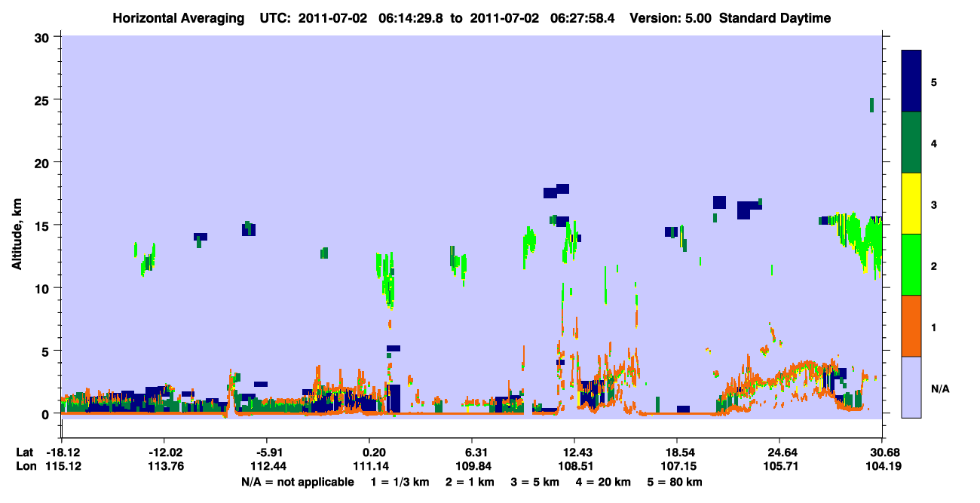Click the '5 = 80 km' legend text
Screen dimensions: 980x503
click(675, 481)
